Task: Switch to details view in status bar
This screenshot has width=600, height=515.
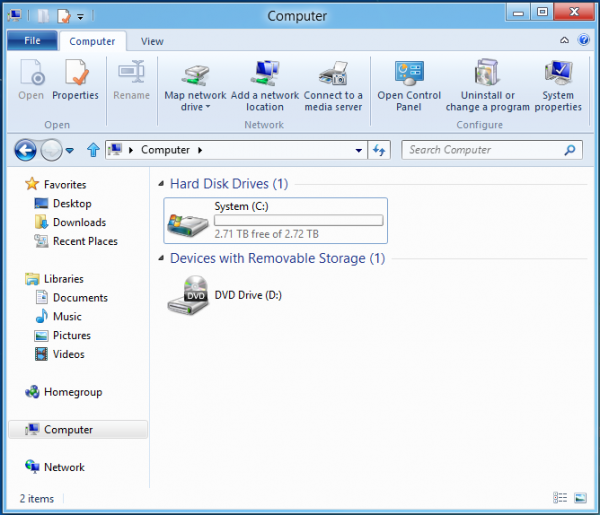Action: [560, 498]
